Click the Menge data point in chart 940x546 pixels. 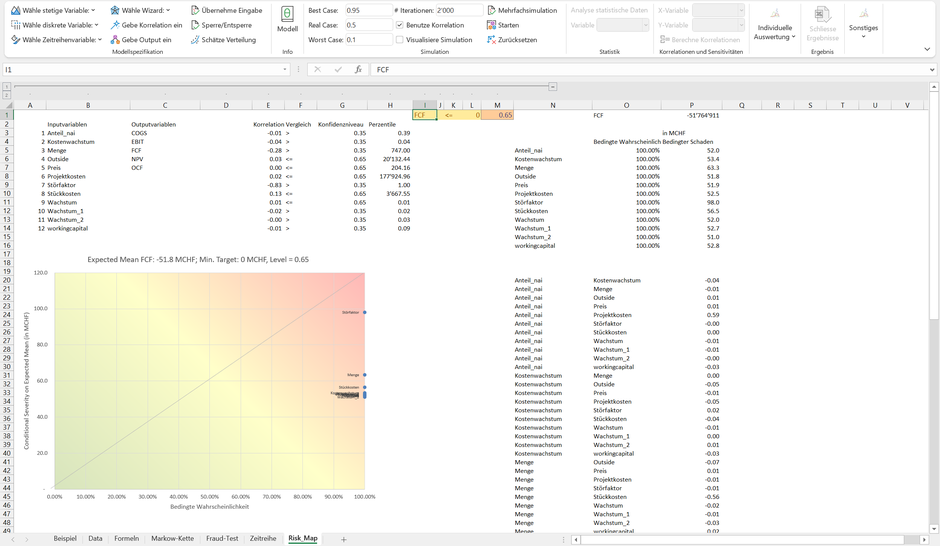[364, 375]
